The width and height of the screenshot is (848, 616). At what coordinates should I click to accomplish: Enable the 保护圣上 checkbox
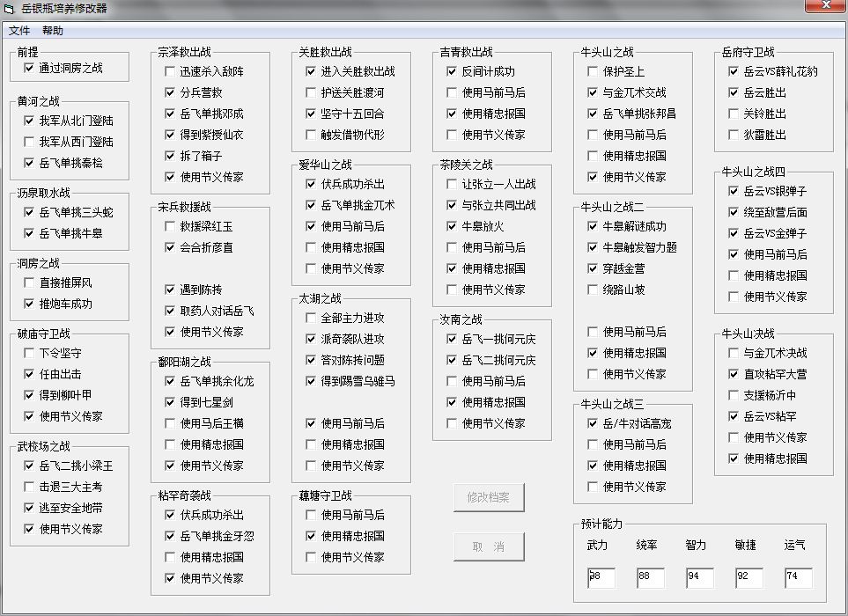tap(594, 71)
